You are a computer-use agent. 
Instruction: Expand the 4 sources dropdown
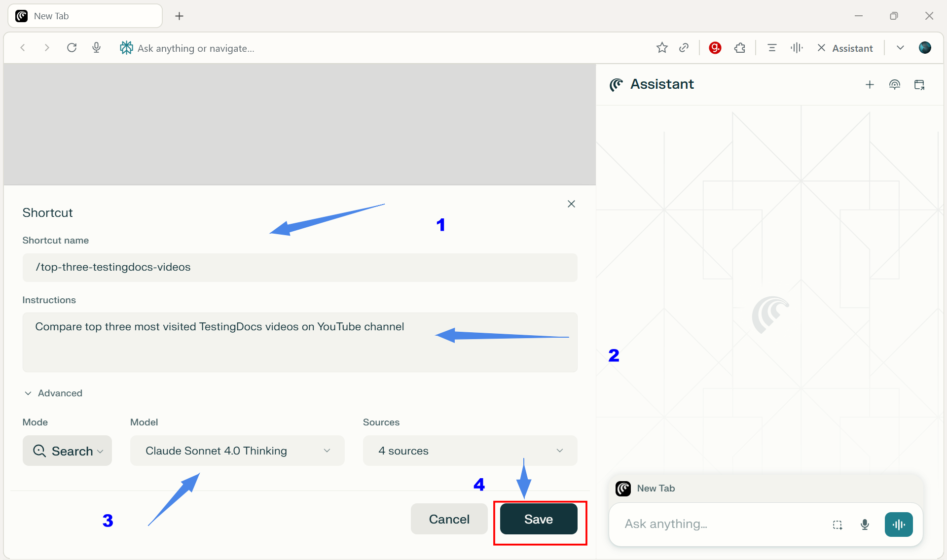[x=470, y=451]
